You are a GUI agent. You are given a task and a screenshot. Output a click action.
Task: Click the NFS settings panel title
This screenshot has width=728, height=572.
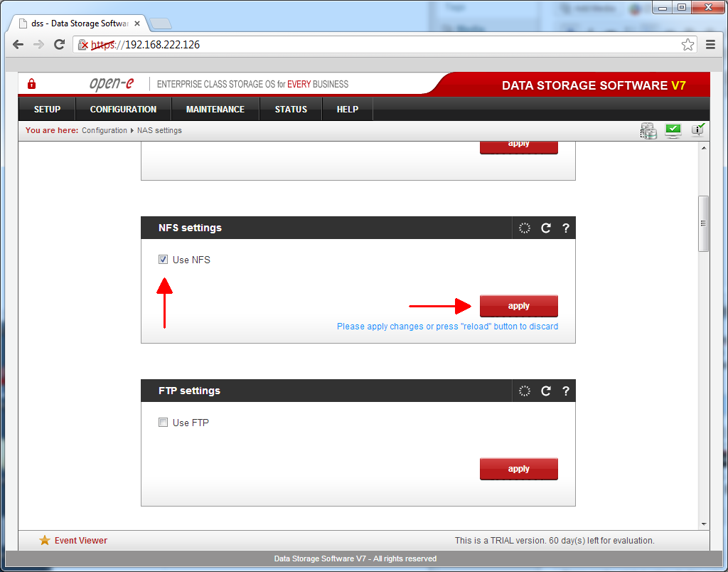pyautogui.click(x=190, y=228)
